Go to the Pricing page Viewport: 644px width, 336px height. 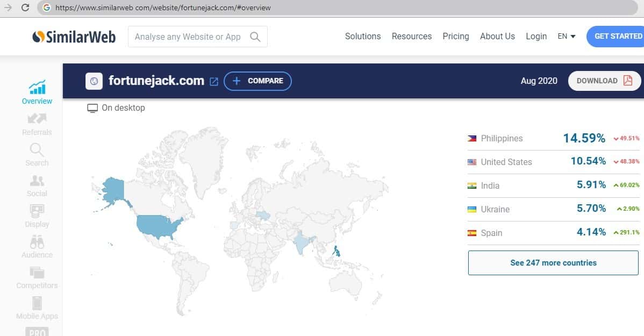[x=455, y=36]
